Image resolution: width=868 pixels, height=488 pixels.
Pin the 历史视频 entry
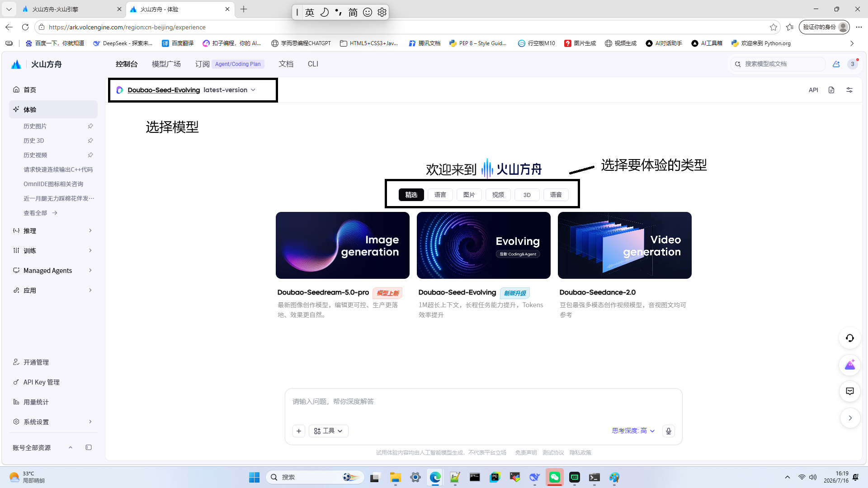[x=90, y=155]
